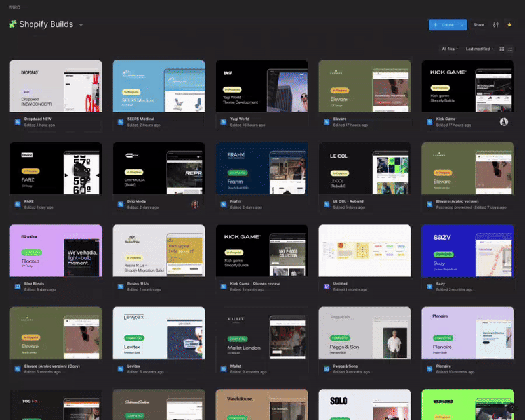This screenshot has height=420, width=525.
Task: Click file icon beside SEERS Medical
Action: point(121,122)
